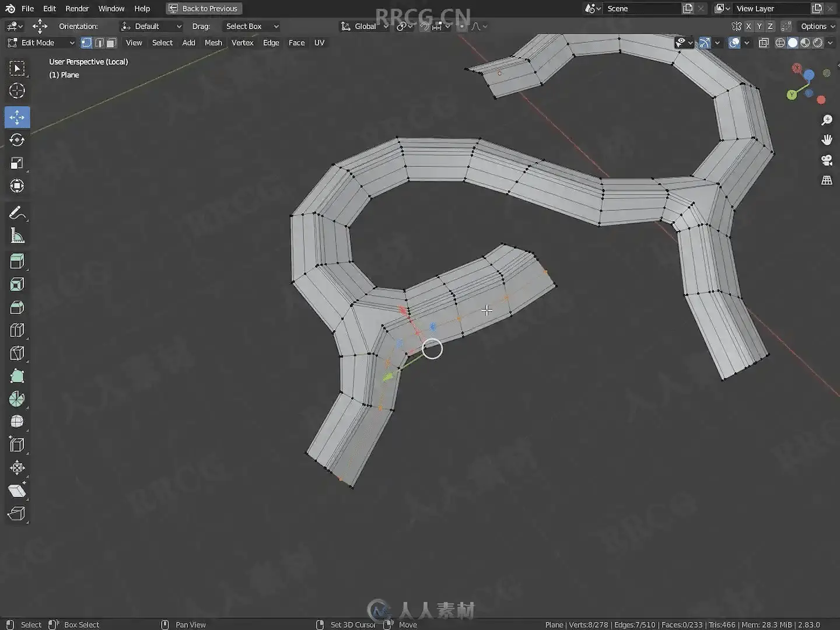Image resolution: width=840 pixels, height=630 pixels.
Task: Select the Shear tool
Action: pyautogui.click(x=17, y=491)
